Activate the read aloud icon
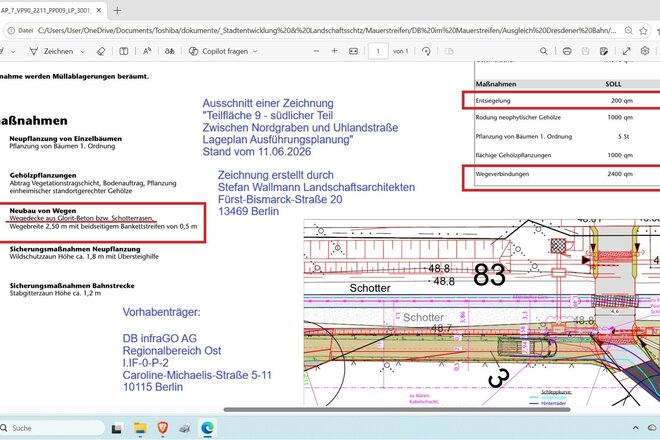This screenshot has width=660, height=440. (x=146, y=51)
